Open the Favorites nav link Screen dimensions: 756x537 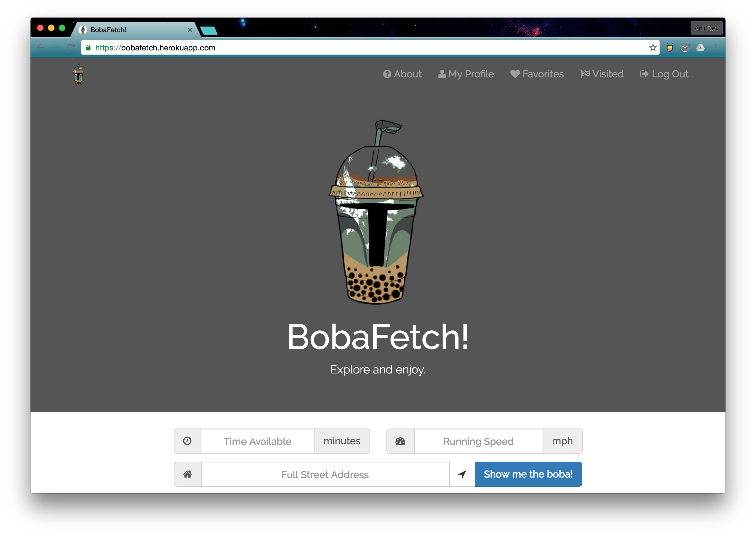click(537, 74)
